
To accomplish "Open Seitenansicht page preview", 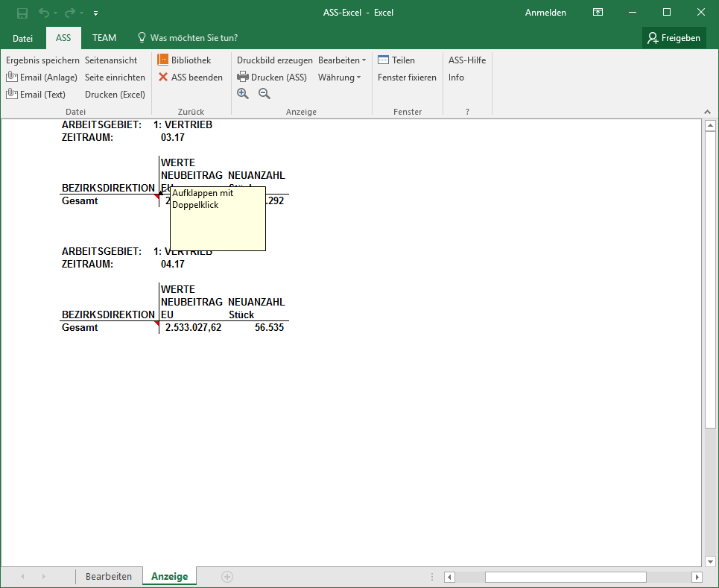I will tap(111, 60).
